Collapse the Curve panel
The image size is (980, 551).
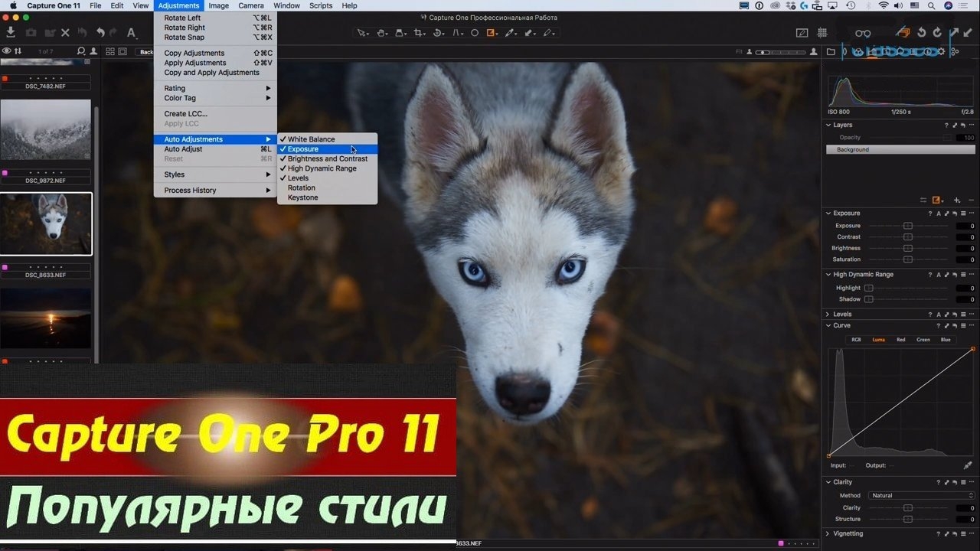(x=828, y=325)
